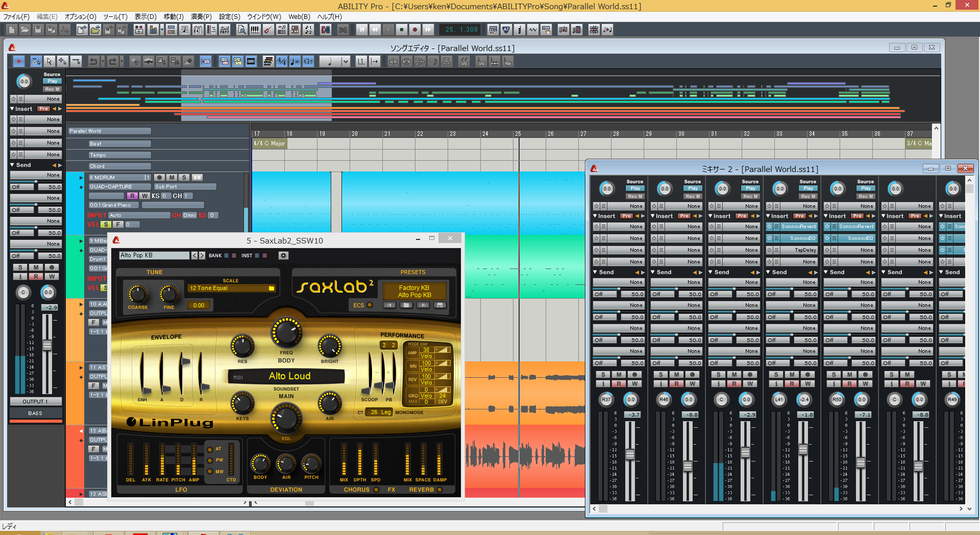The image size is (980, 535).
Task: Toggle the ECS indicator in SaxLab
Action: [x=370, y=305]
